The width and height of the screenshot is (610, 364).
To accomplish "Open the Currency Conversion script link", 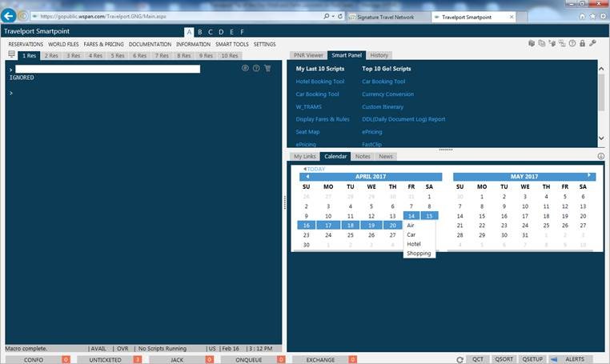I will tap(388, 94).
